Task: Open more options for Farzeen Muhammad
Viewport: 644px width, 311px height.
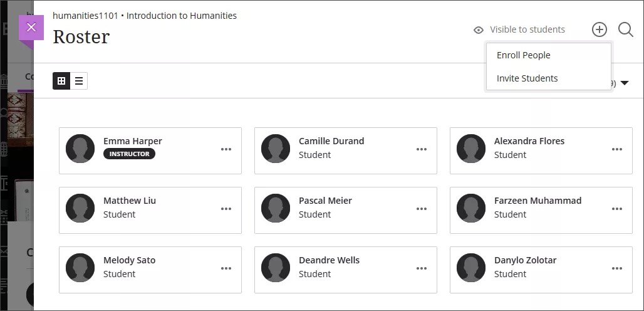Action: click(617, 209)
